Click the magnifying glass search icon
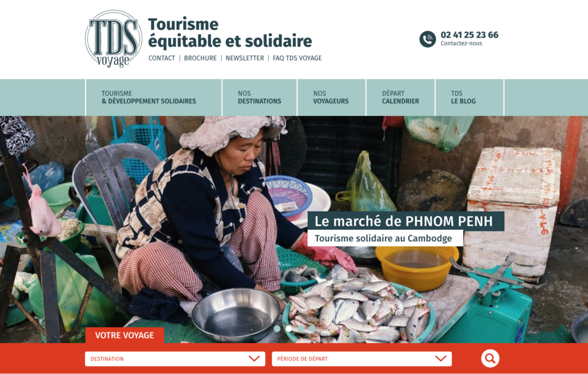588x374 pixels. coord(490,358)
